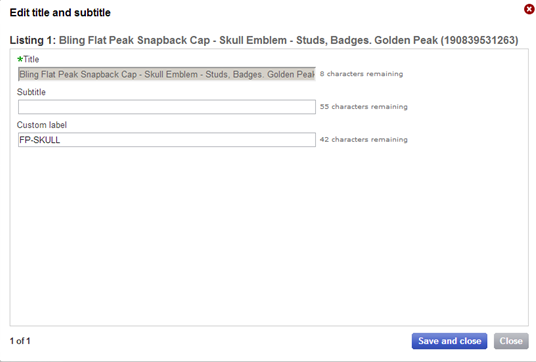This screenshot has width=536, height=362.
Task: Click into the Title text field
Action: pos(167,74)
